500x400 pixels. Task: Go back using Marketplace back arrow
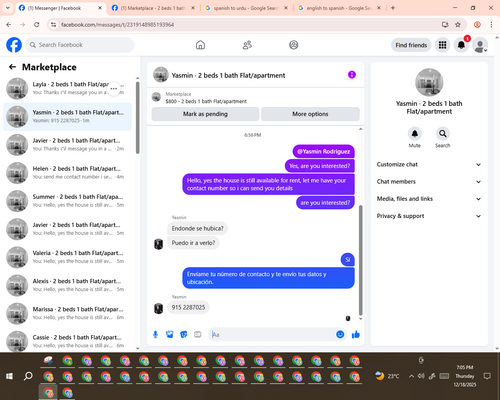coord(12,67)
